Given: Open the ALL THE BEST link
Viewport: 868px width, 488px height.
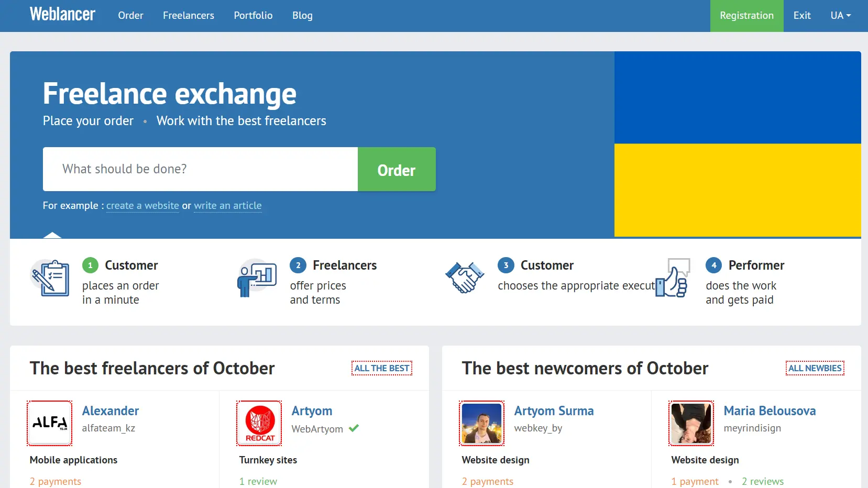Looking at the screenshot, I should [x=382, y=368].
